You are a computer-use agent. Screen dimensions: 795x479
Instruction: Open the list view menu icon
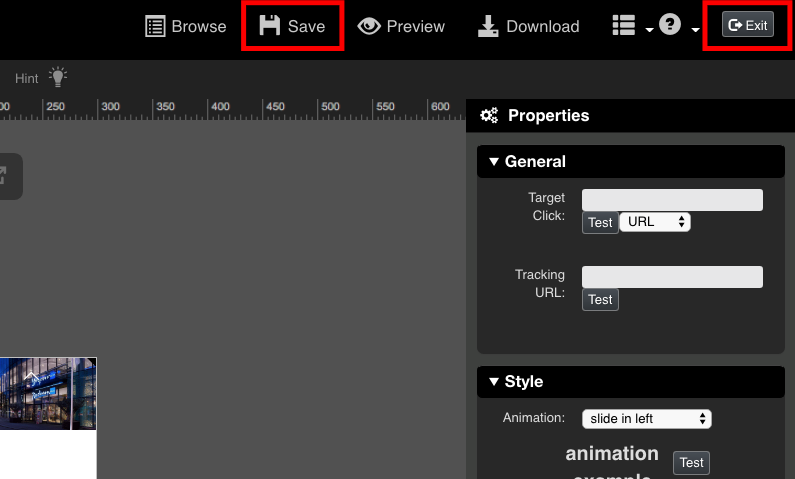coord(624,26)
